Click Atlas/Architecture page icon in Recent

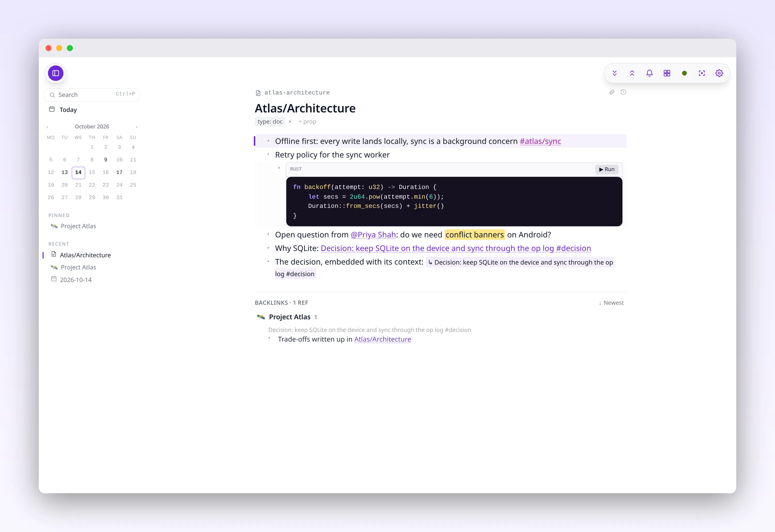pyautogui.click(x=54, y=254)
